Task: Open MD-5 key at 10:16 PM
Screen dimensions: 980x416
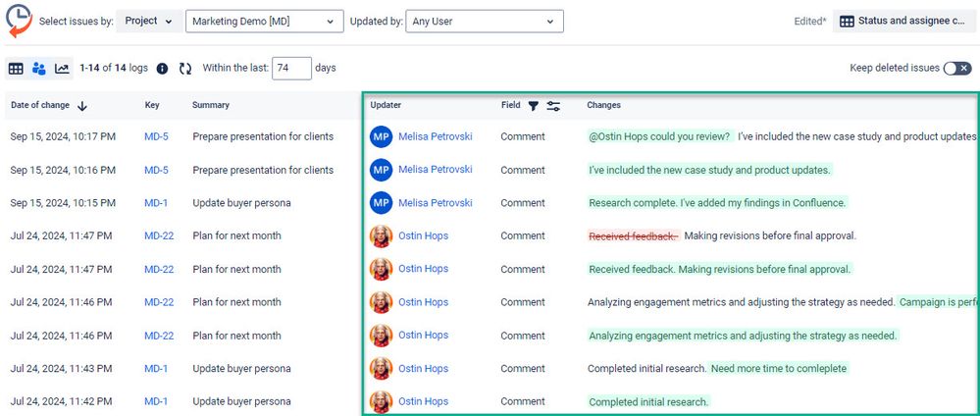Action: (x=156, y=170)
